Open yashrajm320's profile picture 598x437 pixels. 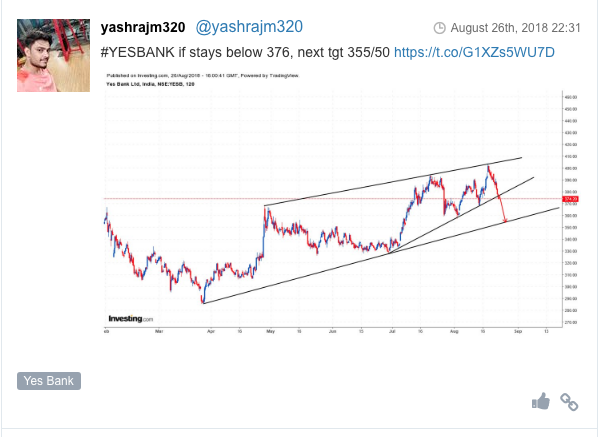click(x=53, y=55)
